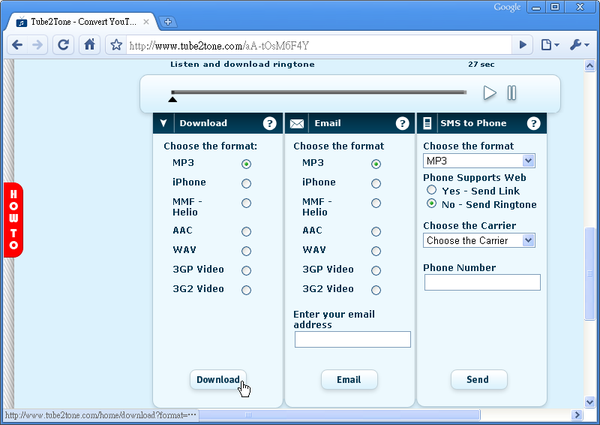The width and height of the screenshot is (600, 425).
Task: Select WAV format in Email panel
Action: pos(376,251)
